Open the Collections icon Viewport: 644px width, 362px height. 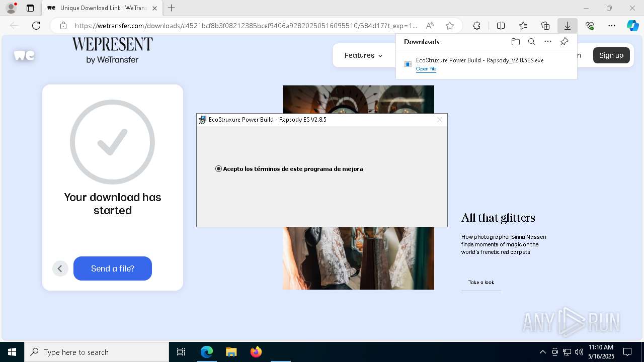click(545, 26)
